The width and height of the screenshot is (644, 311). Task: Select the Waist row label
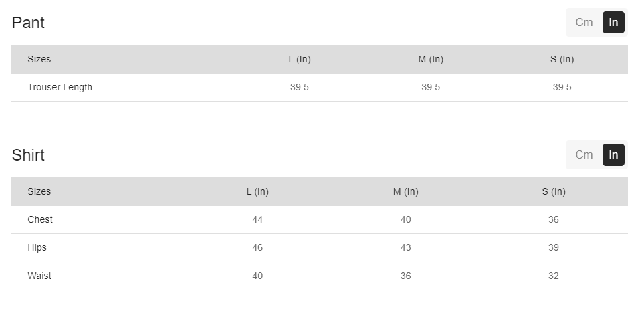pyautogui.click(x=39, y=276)
